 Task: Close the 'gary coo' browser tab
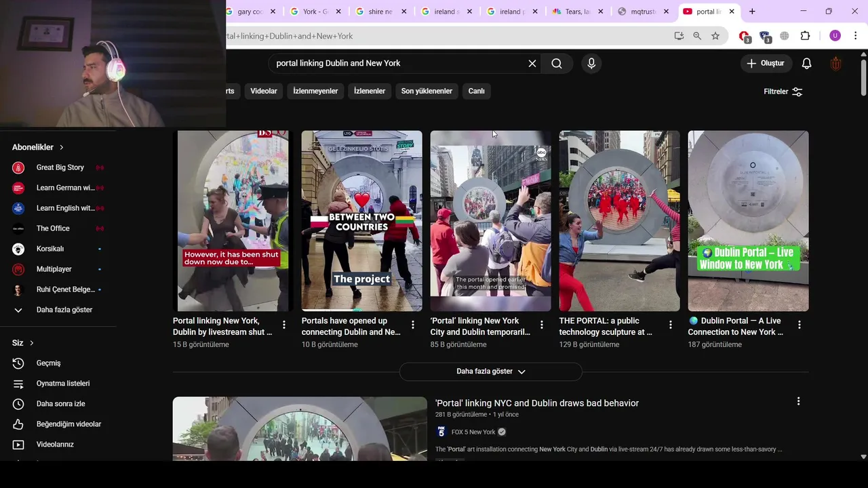273,12
